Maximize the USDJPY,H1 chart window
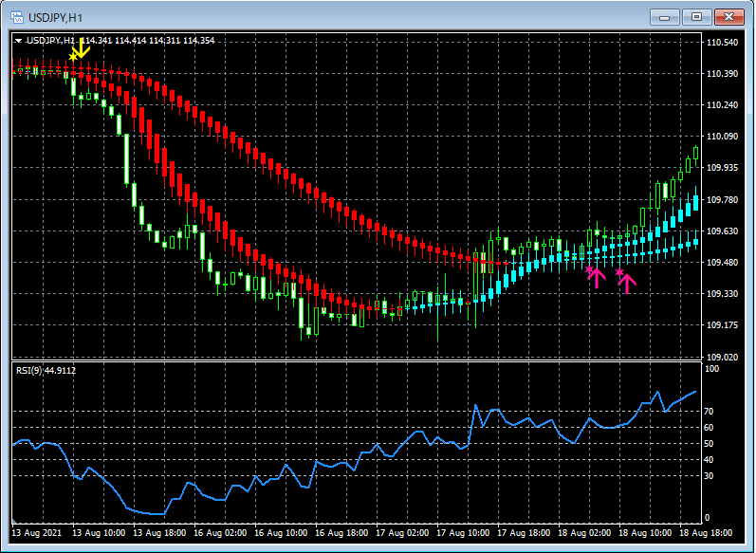The image size is (756, 553). (x=696, y=17)
